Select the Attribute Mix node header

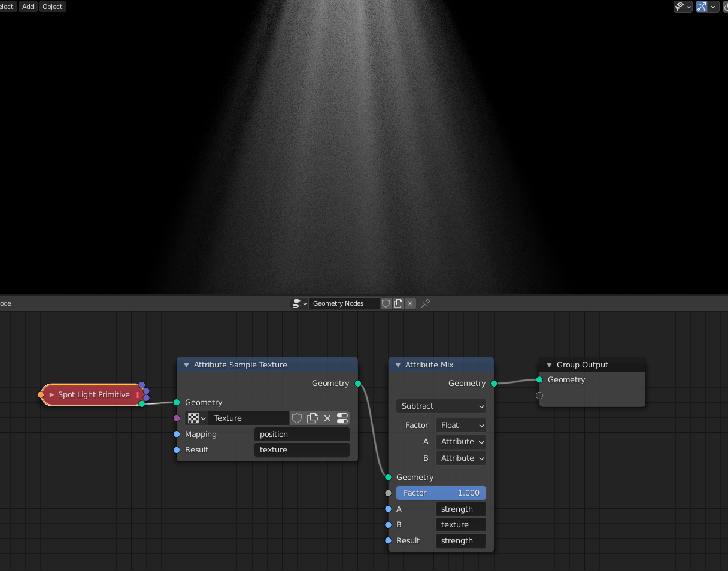pyautogui.click(x=441, y=365)
